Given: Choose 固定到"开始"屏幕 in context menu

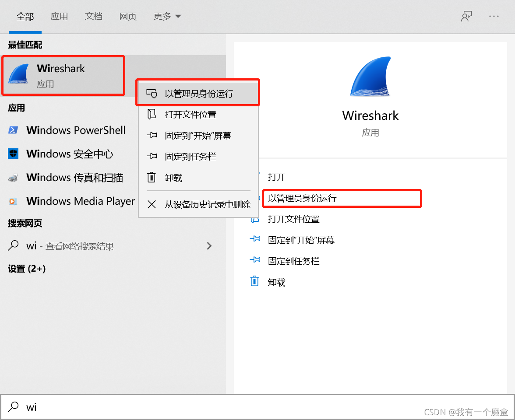Looking at the screenshot, I should click(198, 136).
